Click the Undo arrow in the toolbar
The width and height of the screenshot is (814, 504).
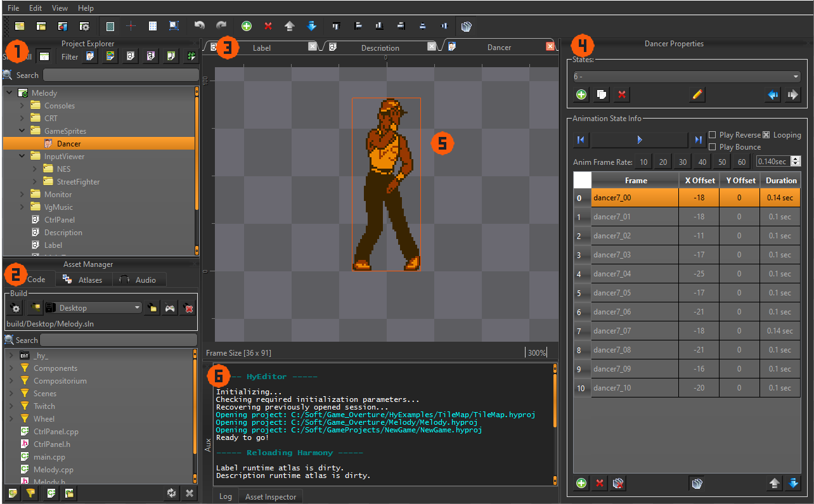[x=200, y=26]
